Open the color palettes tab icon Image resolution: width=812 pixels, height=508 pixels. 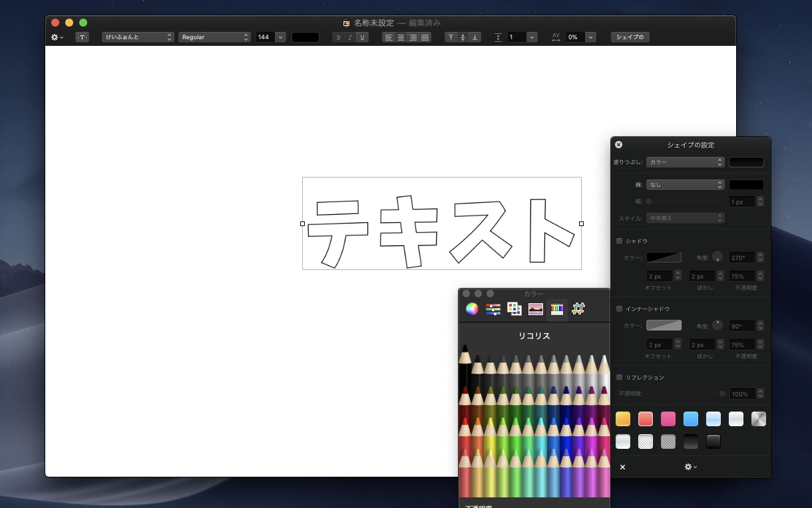pyautogui.click(x=514, y=309)
